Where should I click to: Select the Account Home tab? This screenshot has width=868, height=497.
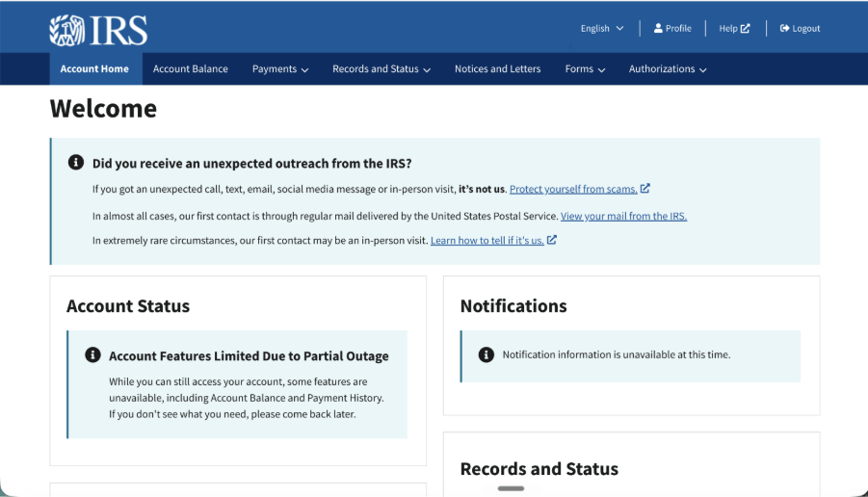[x=94, y=69]
